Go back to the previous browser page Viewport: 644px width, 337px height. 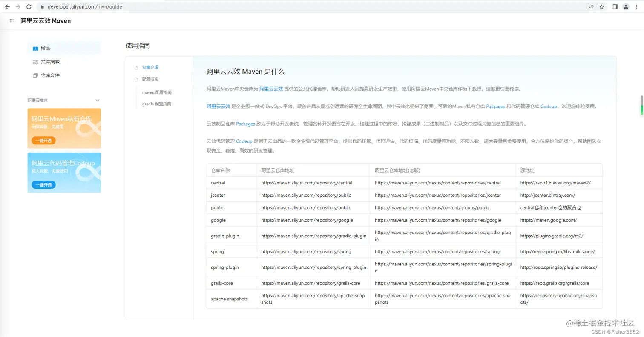coord(7,7)
